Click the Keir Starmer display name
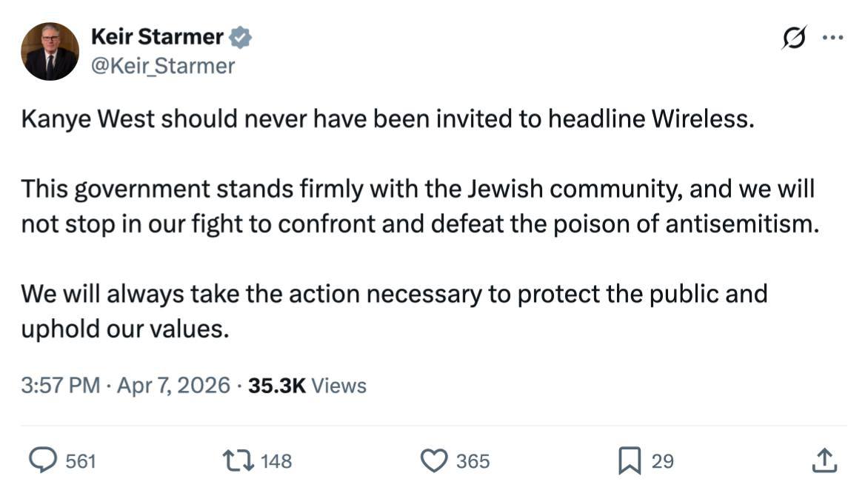 click(156, 36)
